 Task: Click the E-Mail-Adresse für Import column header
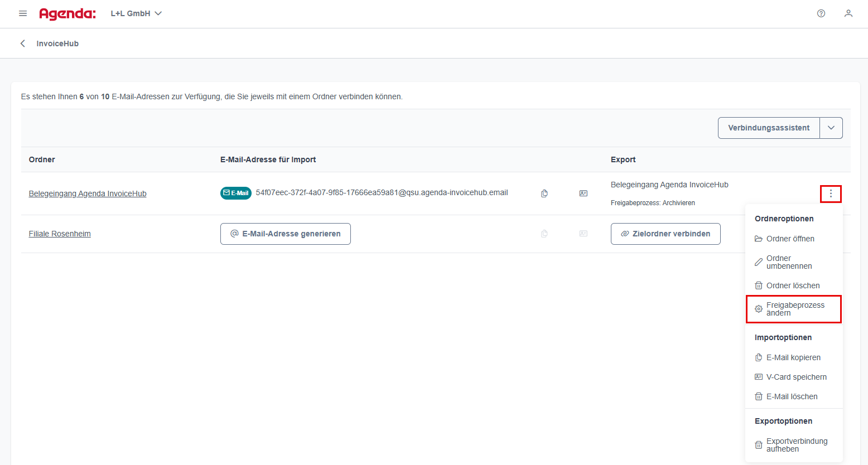point(268,159)
